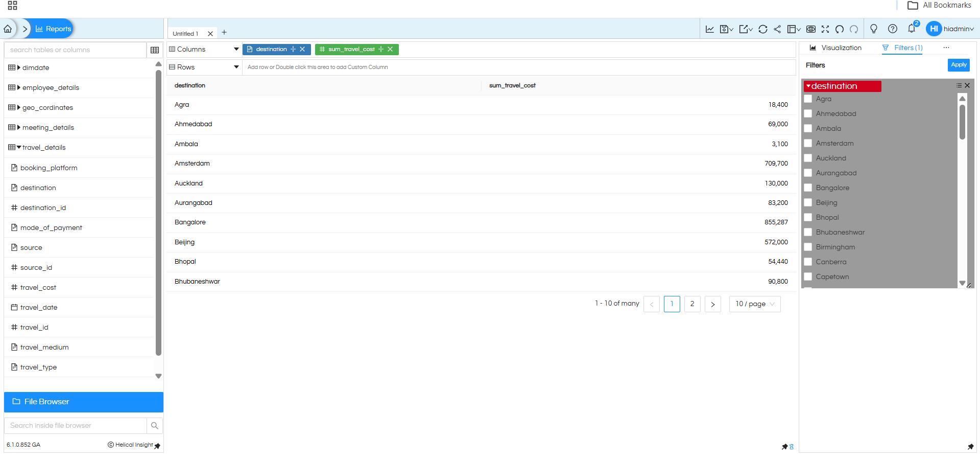Expand the employee_details table
Screen dimensions: 980x462
(x=19, y=88)
